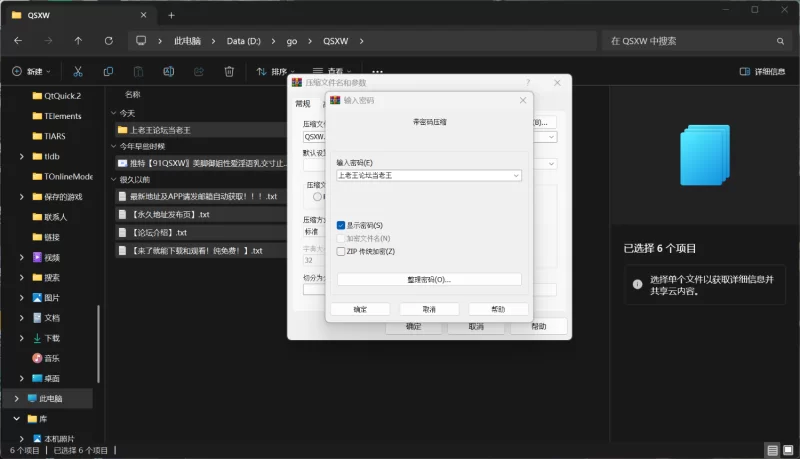
Task: Click Help in password dialog
Action: tap(498, 309)
